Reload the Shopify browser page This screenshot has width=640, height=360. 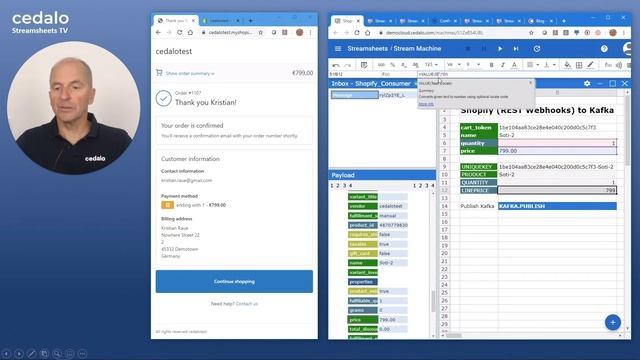[x=180, y=32]
